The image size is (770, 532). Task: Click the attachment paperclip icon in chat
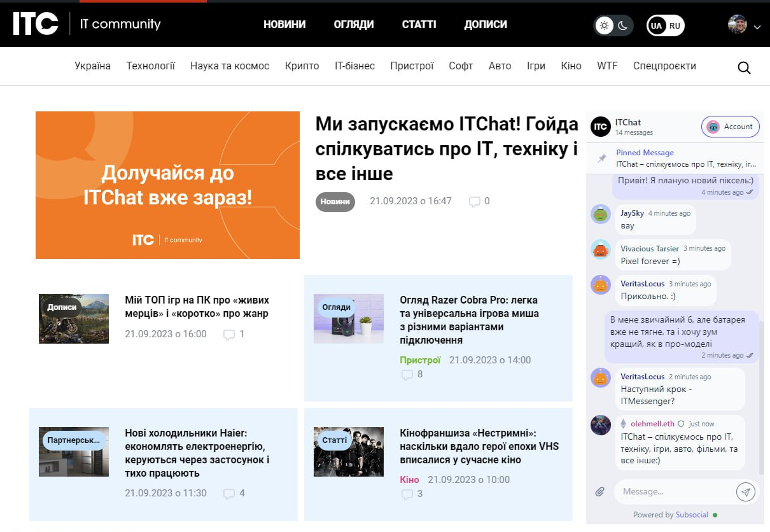(599, 492)
